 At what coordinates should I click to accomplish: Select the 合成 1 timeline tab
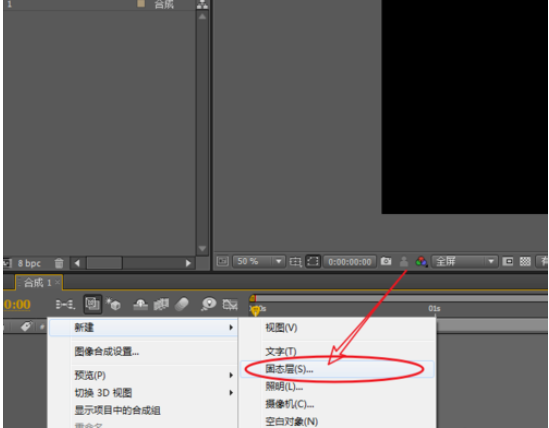coord(39,283)
